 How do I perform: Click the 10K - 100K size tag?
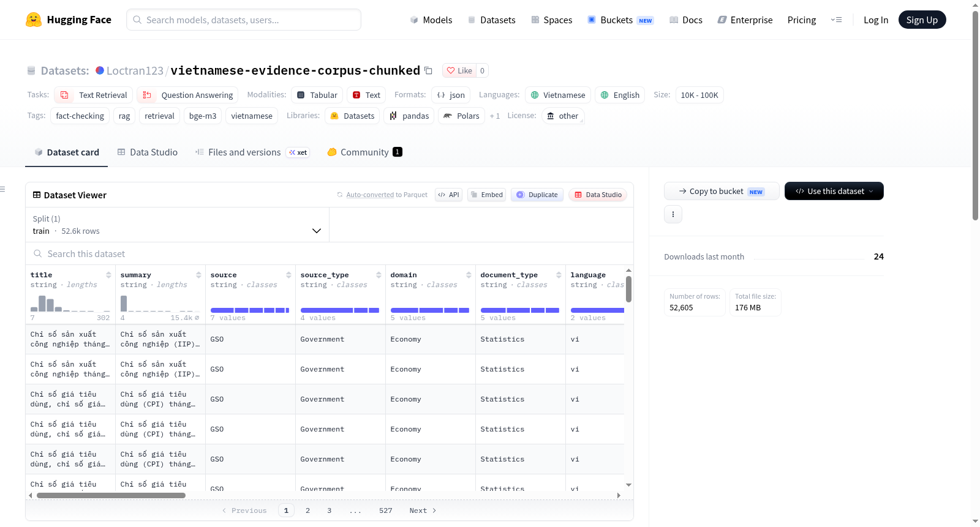coord(699,95)
